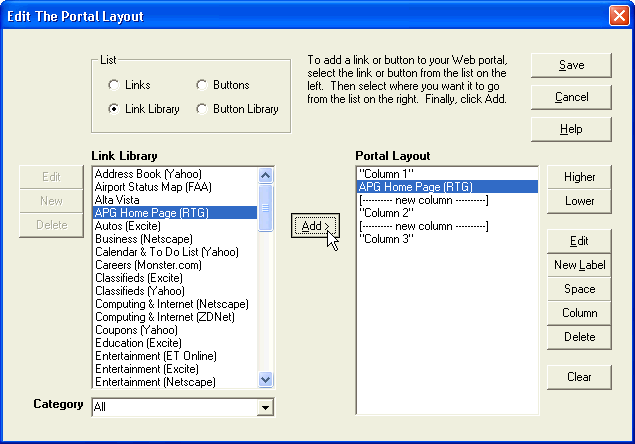Select Entertainment (Excite)
The image size is (635, 444).
[175, 369]
